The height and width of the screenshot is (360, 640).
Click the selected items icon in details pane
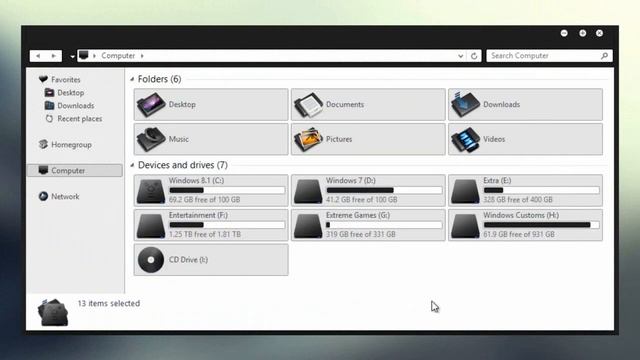(53, 312)
